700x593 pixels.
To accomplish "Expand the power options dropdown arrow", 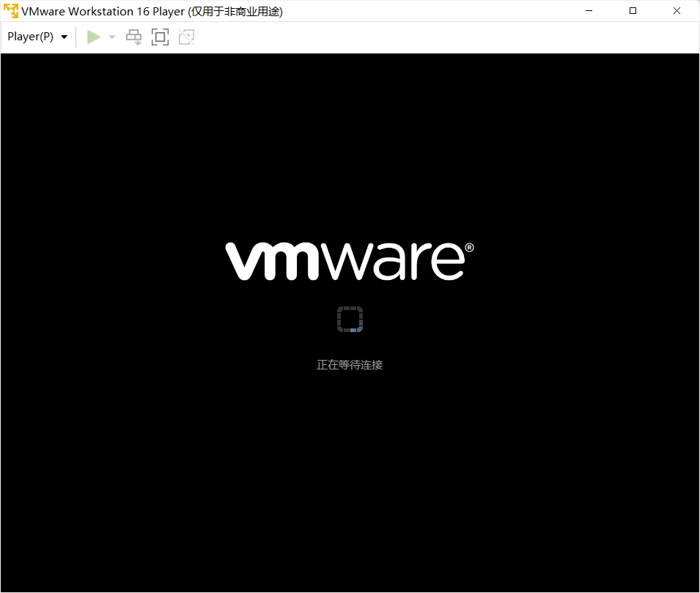I will (112, 37).
